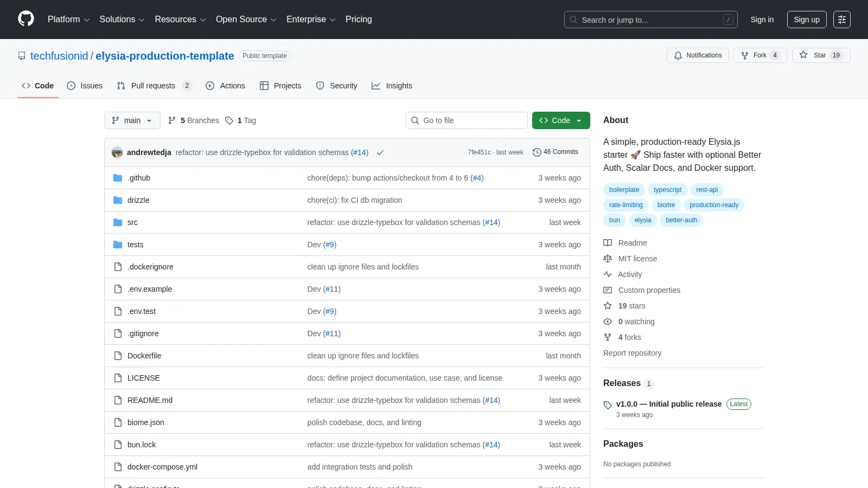Switch to the Security tab
The height and width of the screenshot is (488, 868).
pos(337,86)
